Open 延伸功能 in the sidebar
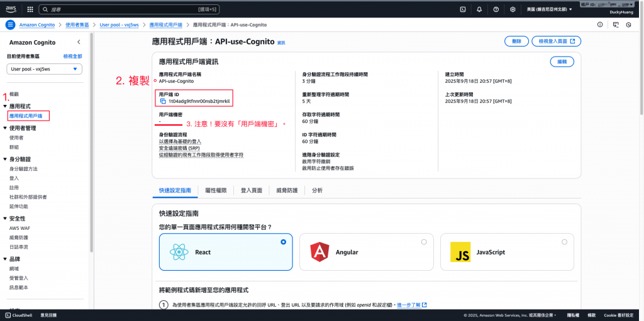Viewport: 644px width, 321px height. pos(18,207)
